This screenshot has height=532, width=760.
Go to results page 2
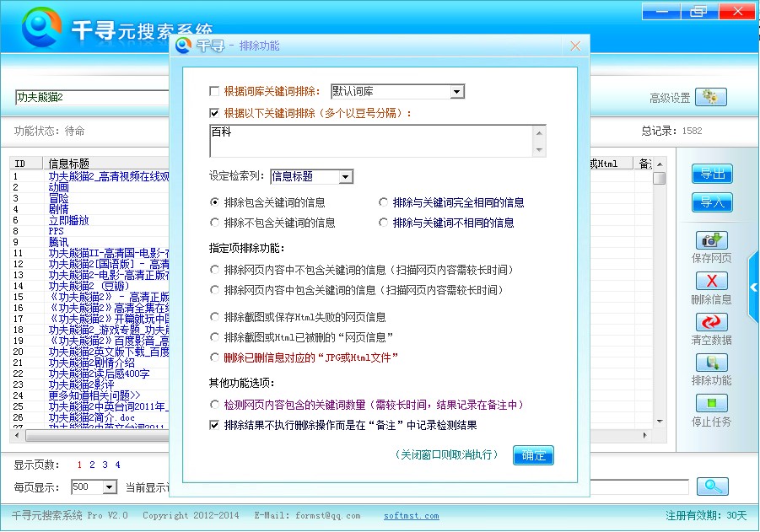92,465
